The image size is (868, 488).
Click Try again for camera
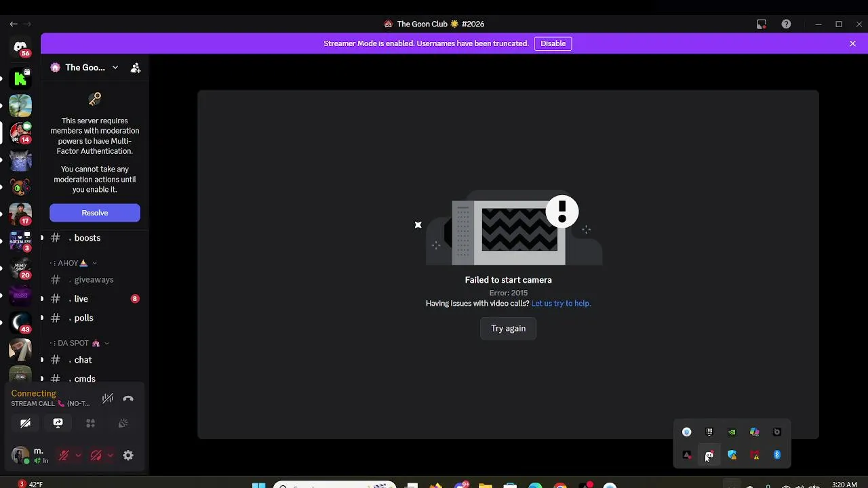509,328
